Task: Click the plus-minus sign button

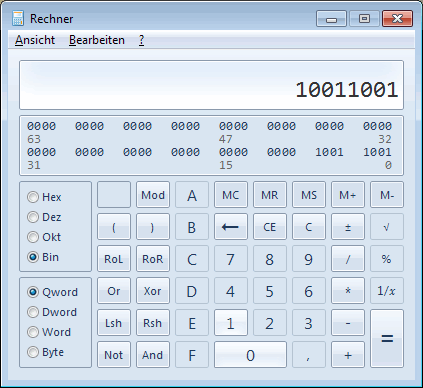Action: [x=348, y=227]
